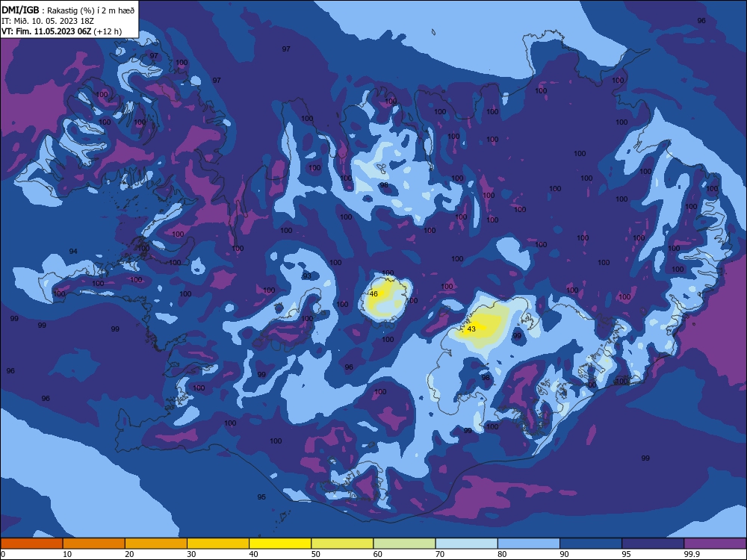Click the 40–50 bright yellow legend swatch
The image size is (747, 560).
tap(280, 544)
